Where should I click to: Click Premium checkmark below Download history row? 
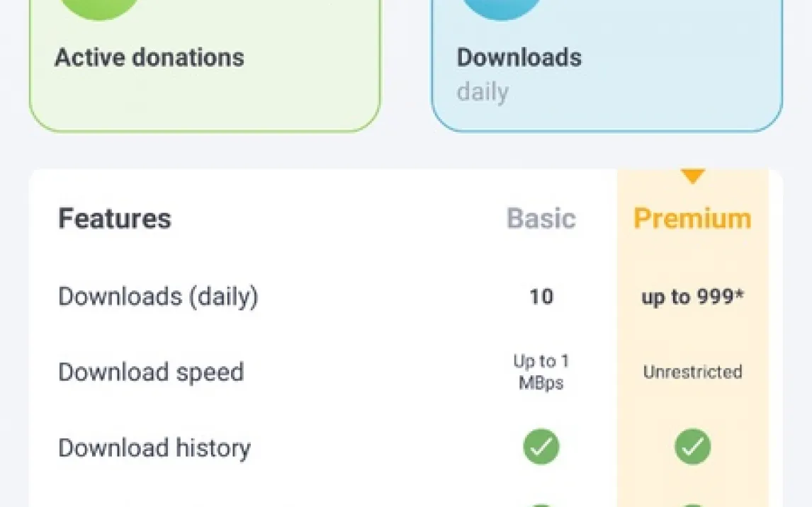pyautogui.click(x=692, y=504)
